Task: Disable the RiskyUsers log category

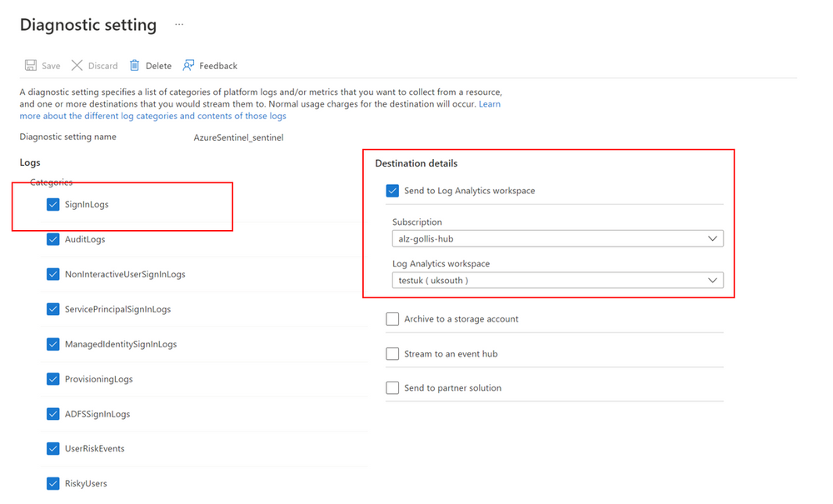Action: click(x=52, y=483)
